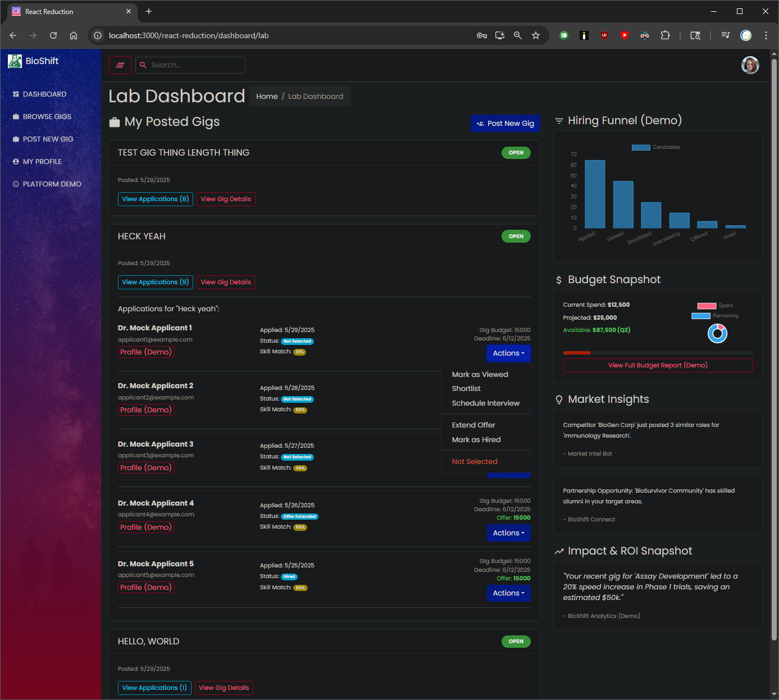Choose Not Selected in the actions menu
The image size is (779, 700).
[475, 462]
